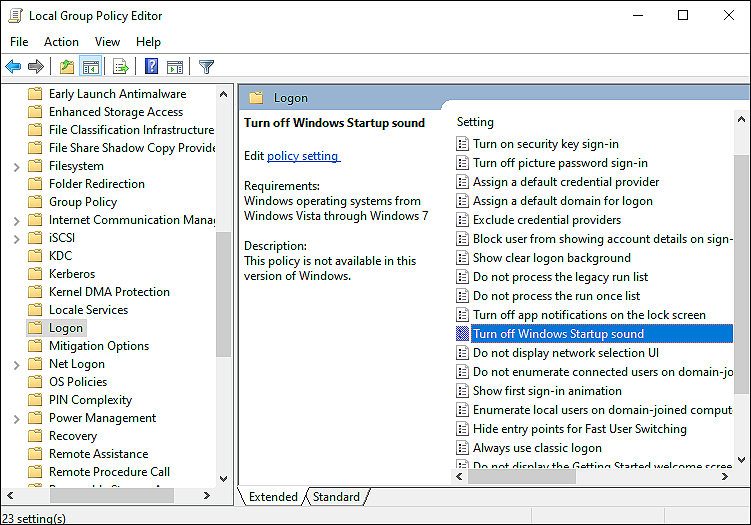Screen dimensions: 751x525
Task: Click policy icon beside Turn on security key sign-in
Action: pos(462,144)
